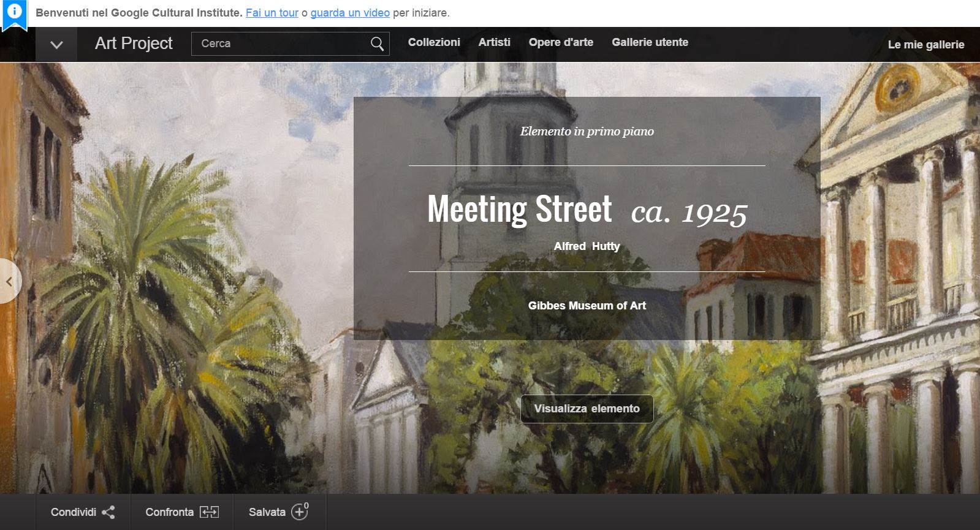Click the Condividi share icon

pos(108,512)
